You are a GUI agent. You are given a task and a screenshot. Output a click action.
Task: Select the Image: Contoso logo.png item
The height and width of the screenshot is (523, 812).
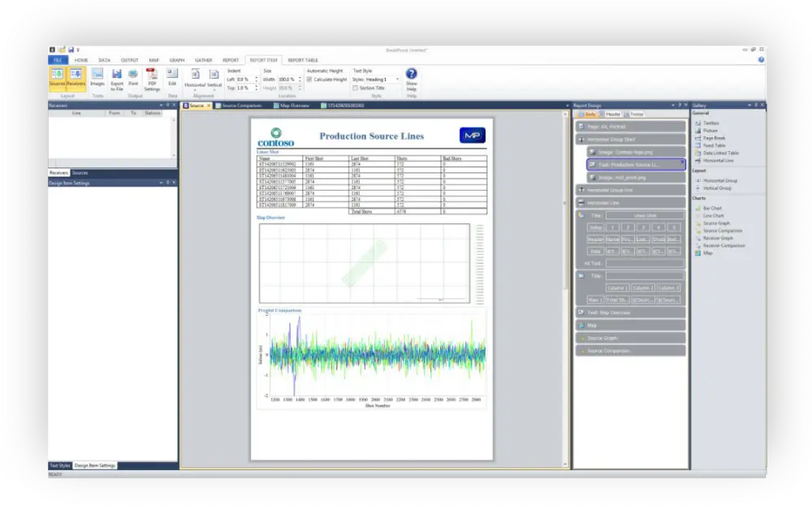point(636,152)
